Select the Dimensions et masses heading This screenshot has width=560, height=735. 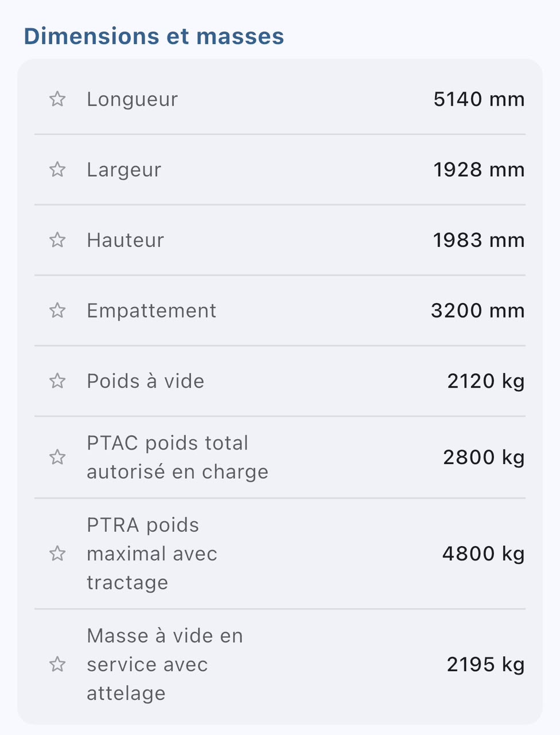(154, 36)
